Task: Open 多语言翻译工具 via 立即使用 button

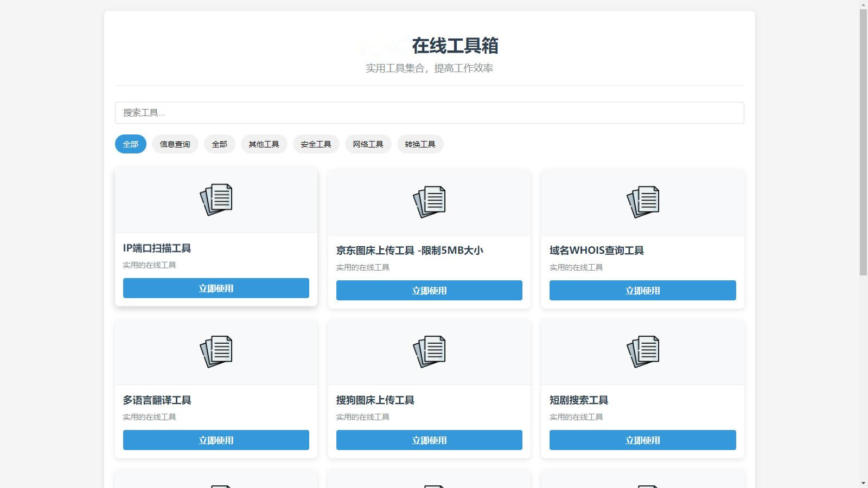Action: 216,440
